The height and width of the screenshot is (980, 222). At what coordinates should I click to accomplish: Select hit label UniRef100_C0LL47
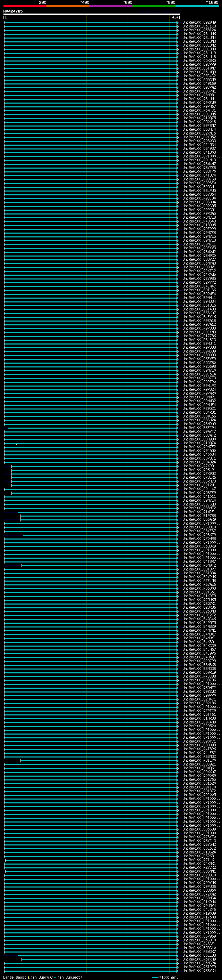199,489
